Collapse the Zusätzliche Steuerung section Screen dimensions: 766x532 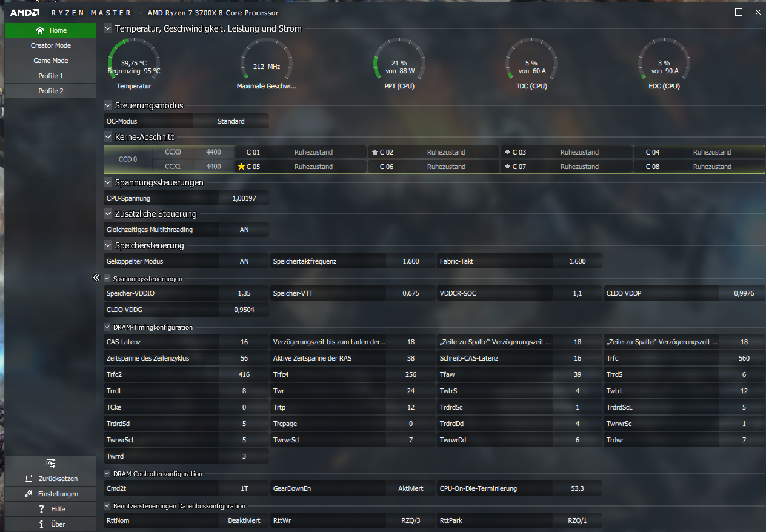[108, 214]
